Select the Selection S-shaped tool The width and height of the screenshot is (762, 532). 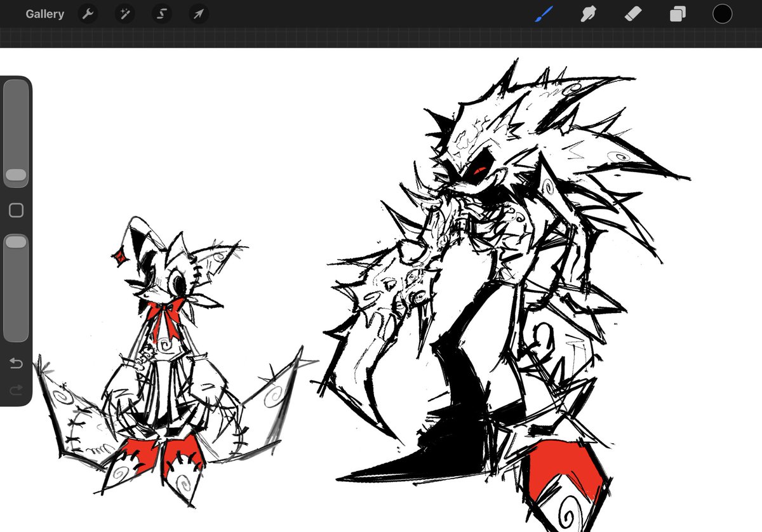click(x=161, y=14)
